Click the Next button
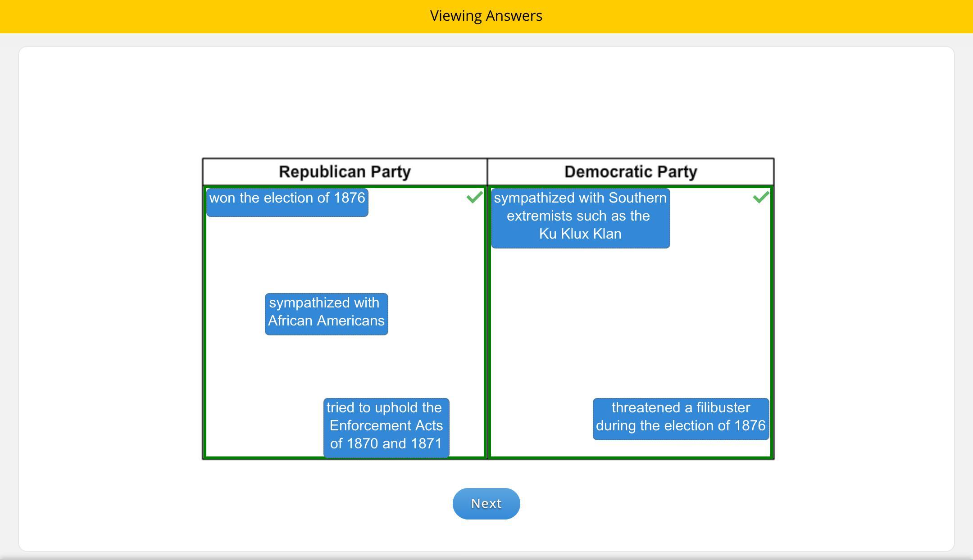Viewport: 973px width, 560px height. [x=486, y=503]
